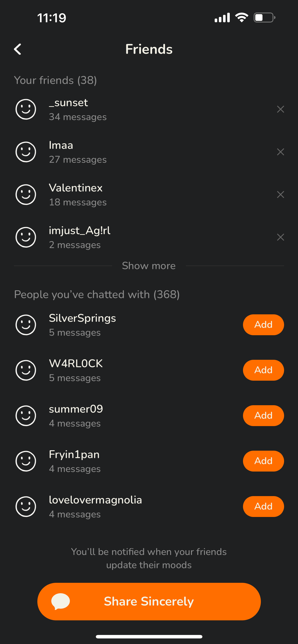This screenshot has height=644, width=298.
Task: Tap the smiley avatar beside W4RL0CK
Action: [26, 370]
